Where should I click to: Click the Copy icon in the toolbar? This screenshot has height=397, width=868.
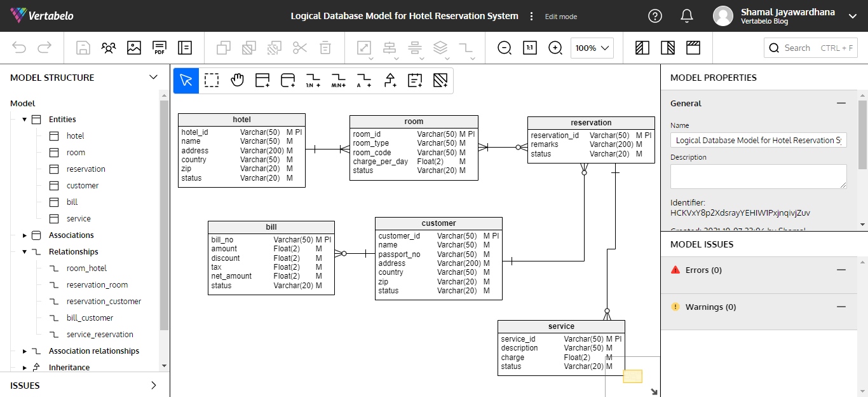224,48
